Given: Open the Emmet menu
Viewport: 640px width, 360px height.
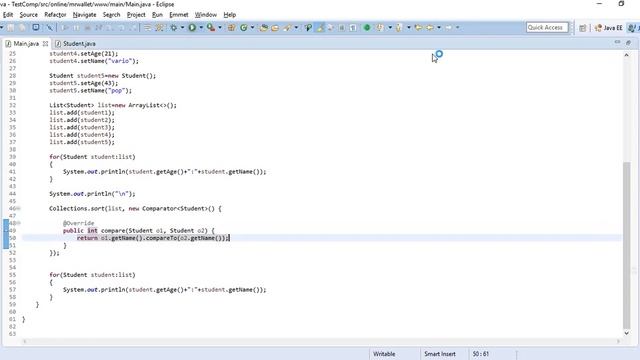Looking at the screenshot, I should [x=179, y=15].
